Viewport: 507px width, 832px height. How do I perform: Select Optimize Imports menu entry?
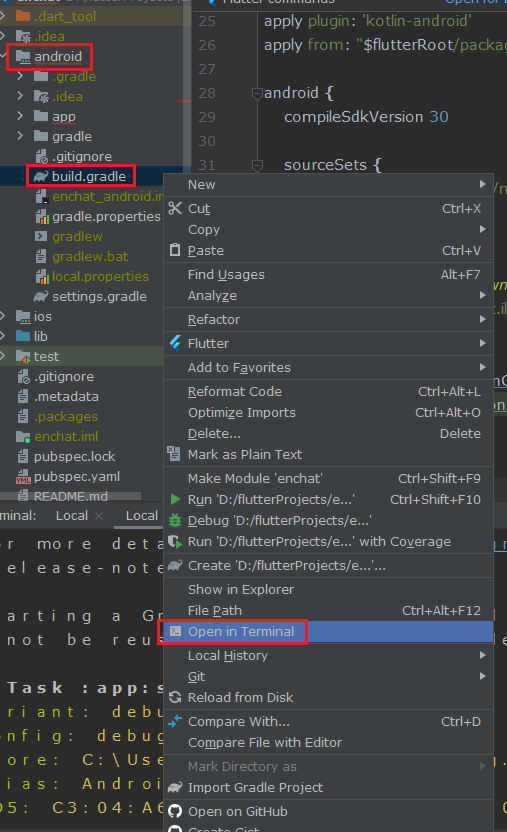click(329, 412)
